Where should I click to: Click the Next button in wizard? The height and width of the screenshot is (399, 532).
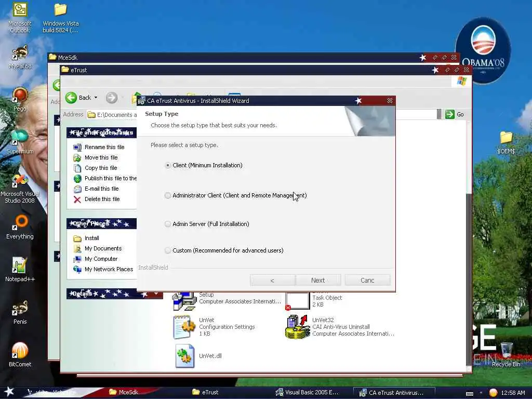(x=318, y=280)
